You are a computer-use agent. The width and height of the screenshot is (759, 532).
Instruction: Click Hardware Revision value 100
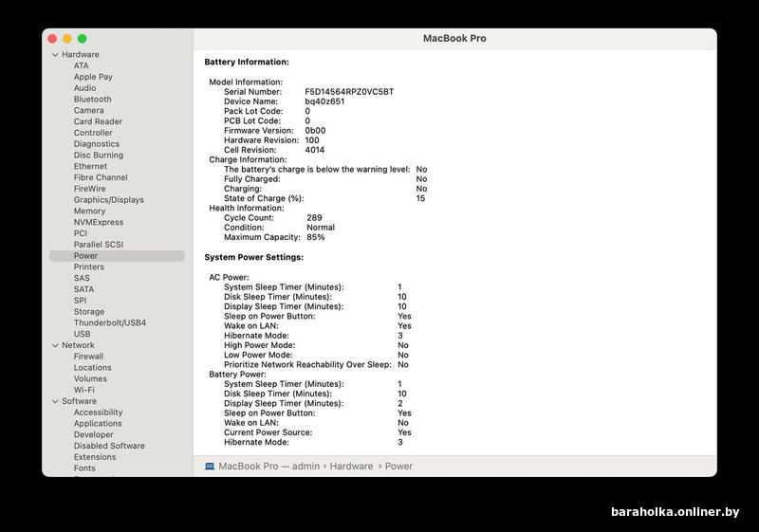tap(312, 140)
